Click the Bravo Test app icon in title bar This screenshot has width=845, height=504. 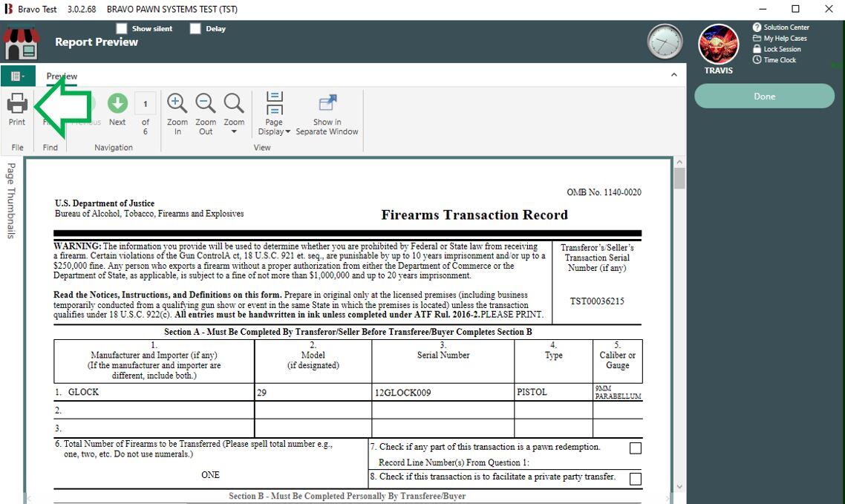point(8,9)
